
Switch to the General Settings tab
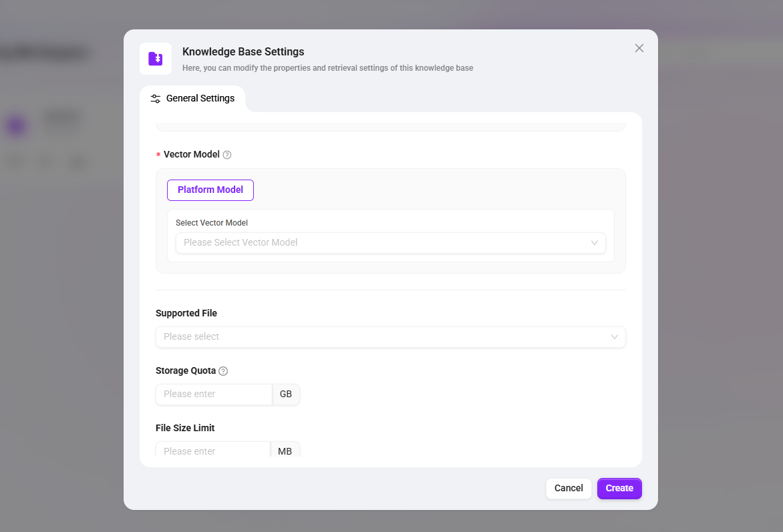(192, 98)
